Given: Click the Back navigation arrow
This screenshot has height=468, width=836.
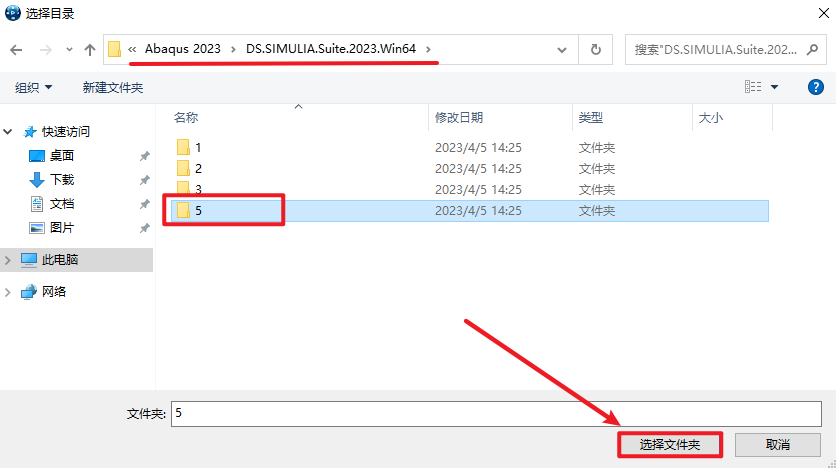Looking at the screenshot, I should tap(16, 49).
